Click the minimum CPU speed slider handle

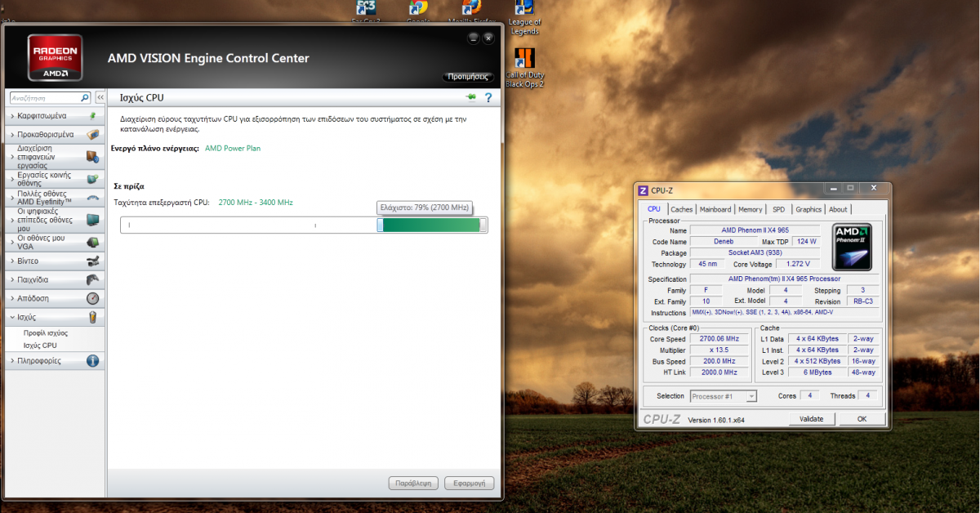click(x=380, y=225)
